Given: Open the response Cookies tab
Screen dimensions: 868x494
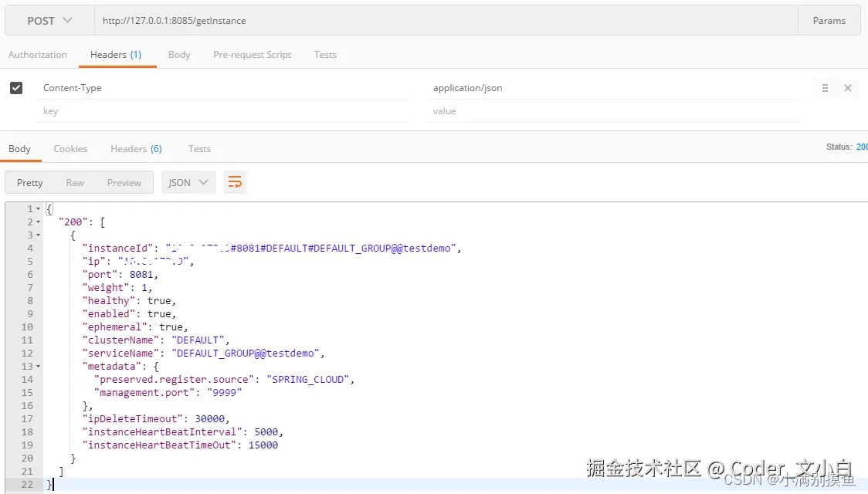Looking at the screenshot, I should coord(70,149).
